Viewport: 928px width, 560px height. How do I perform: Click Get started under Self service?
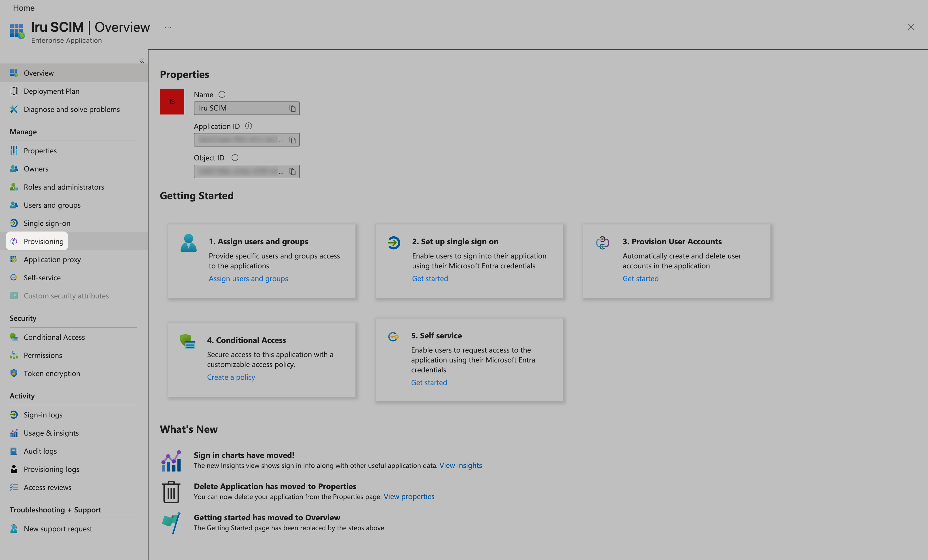point(429,382)
